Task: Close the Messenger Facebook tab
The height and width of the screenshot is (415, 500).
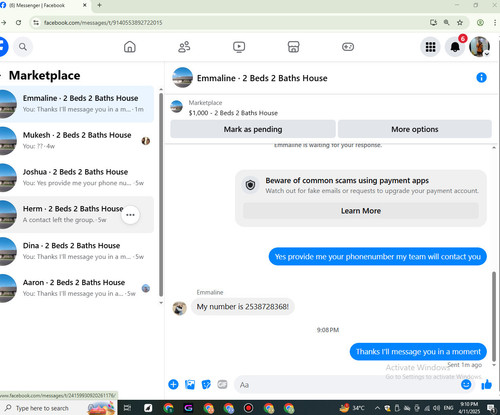Action: [x=85, y=5]
